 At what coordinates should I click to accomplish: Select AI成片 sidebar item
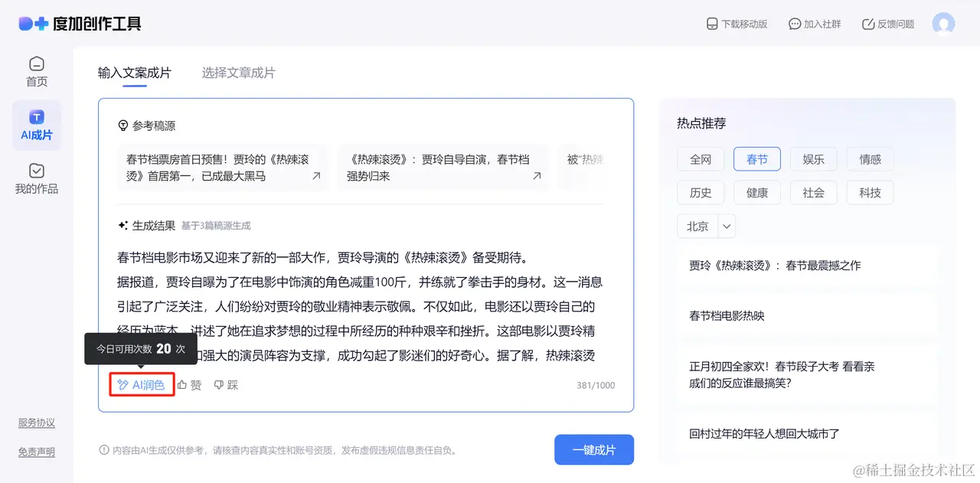[x=37, y=126]
